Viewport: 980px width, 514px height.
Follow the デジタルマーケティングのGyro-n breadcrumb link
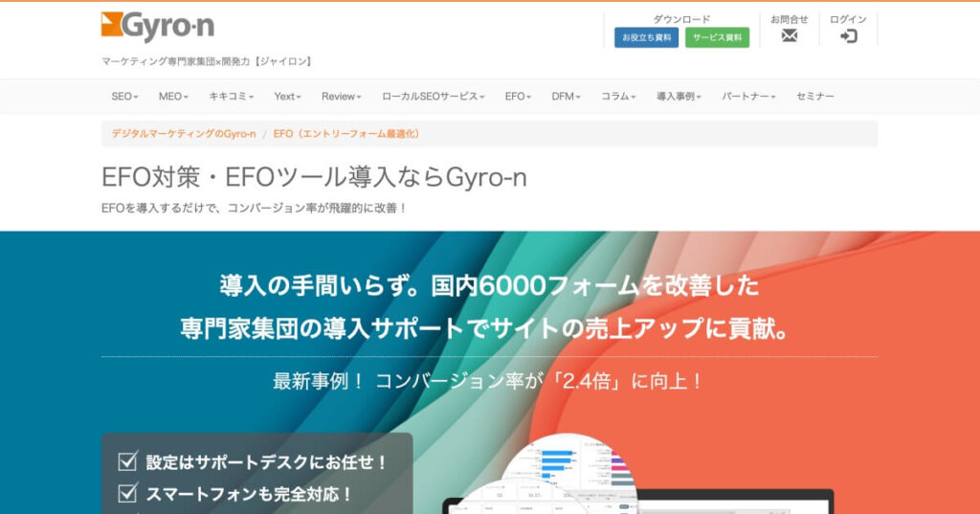pyautogui.click(x=184, y=134)
